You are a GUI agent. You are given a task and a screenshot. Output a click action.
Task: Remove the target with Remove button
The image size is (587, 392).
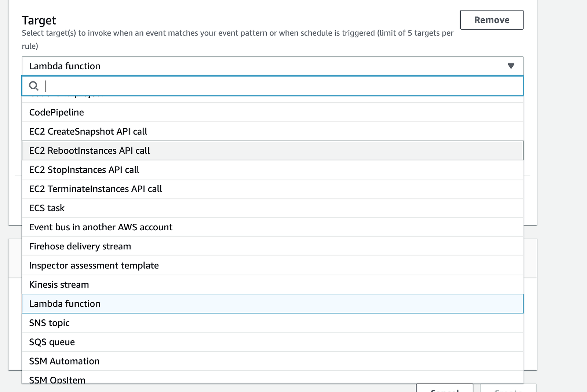(492, 20)
